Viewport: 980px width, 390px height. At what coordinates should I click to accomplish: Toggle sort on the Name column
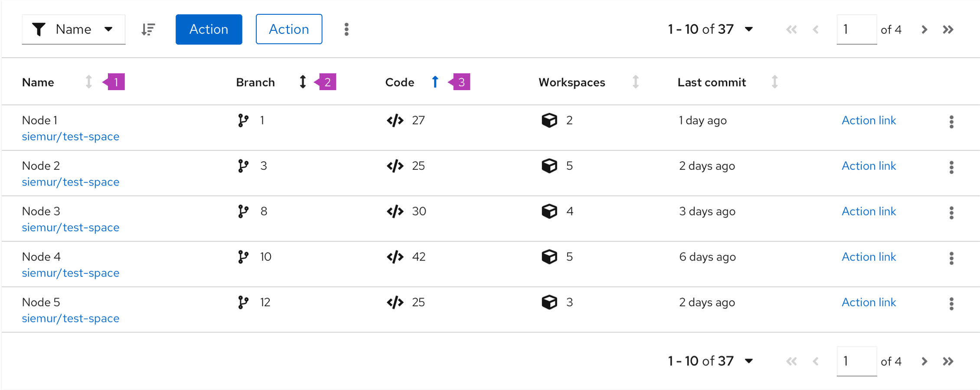[x=88, y=82]
